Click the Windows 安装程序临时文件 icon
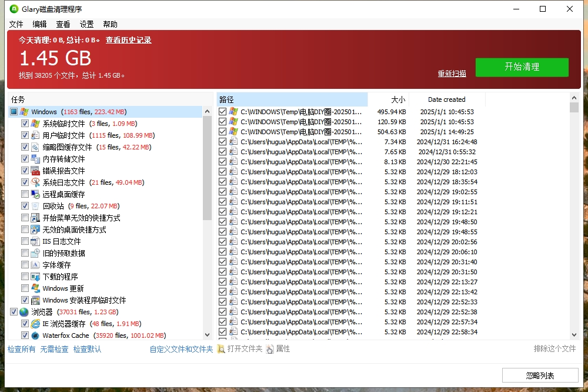 (36, 300)
